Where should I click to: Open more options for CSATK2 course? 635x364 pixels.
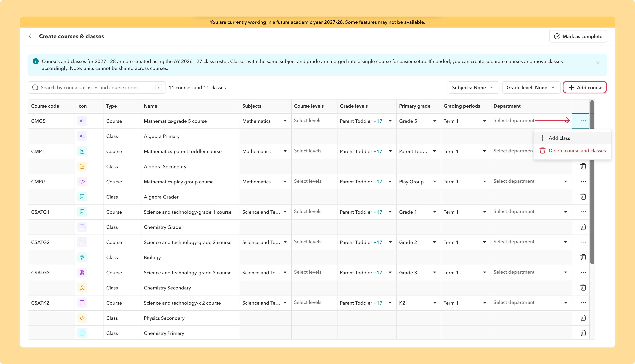[583, 303]
